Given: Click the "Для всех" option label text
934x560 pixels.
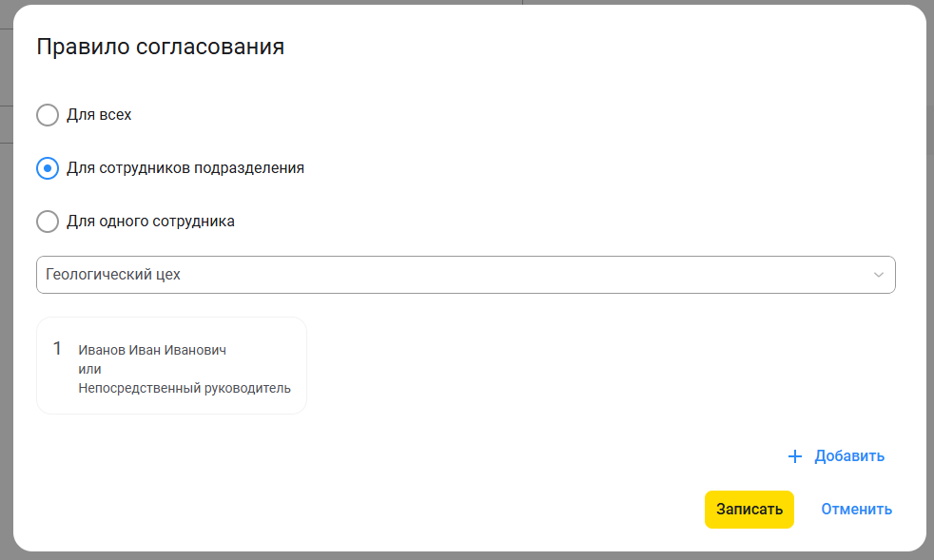Looking at the screenshot, I should click(99, 115).
